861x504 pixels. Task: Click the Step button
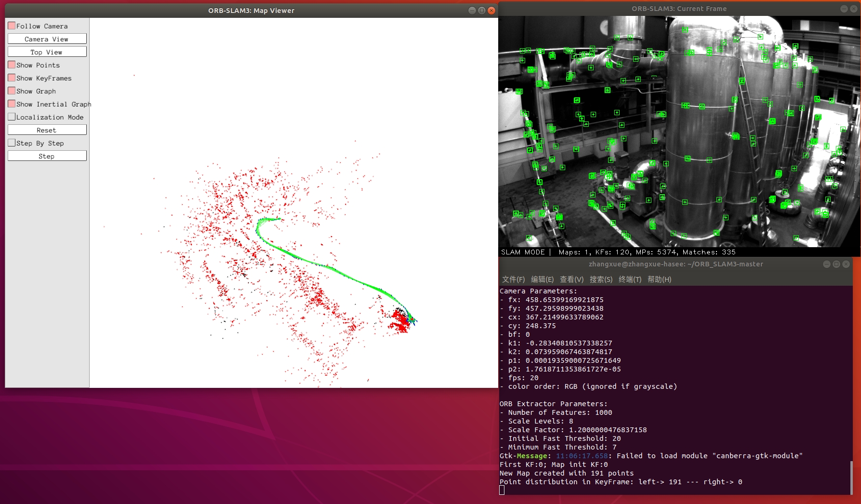pos(47,156)
